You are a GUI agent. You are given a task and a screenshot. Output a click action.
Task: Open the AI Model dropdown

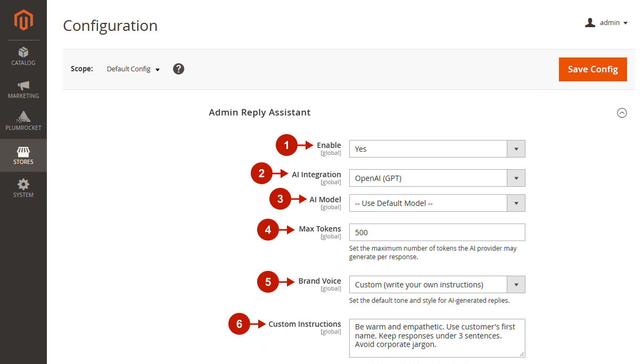pos(437,203)
